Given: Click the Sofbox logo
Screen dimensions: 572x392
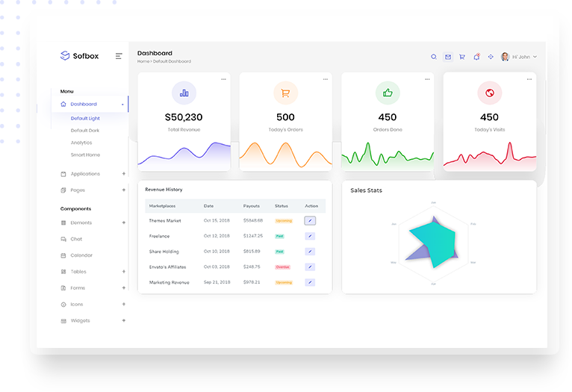Looking at the screenshot, I should coord(79,56).
